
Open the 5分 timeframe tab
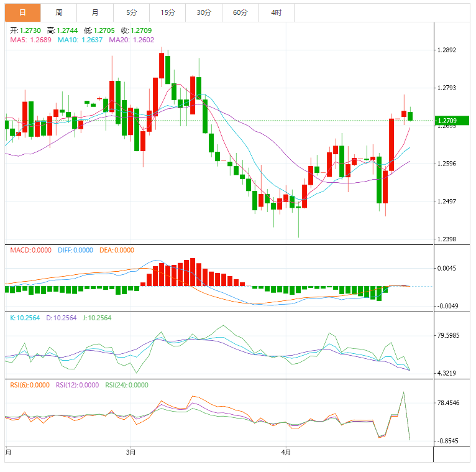(x=132, y=12)
